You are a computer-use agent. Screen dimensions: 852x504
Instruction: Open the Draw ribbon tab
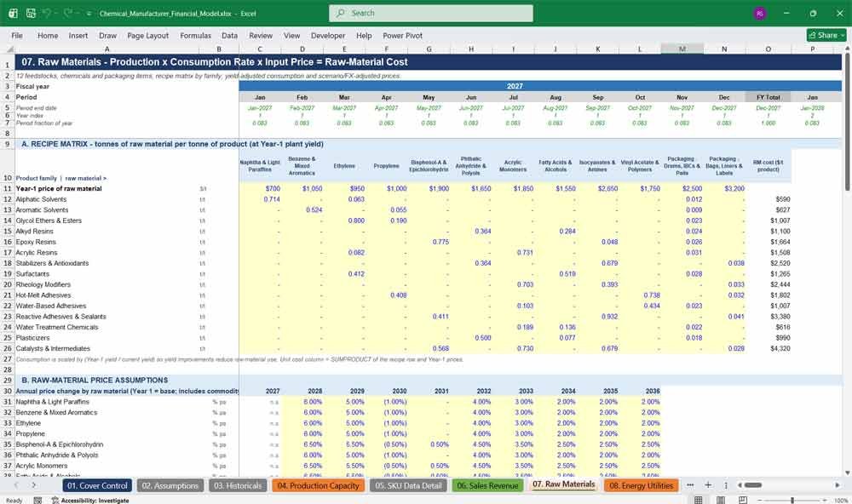tap(107, 35)
